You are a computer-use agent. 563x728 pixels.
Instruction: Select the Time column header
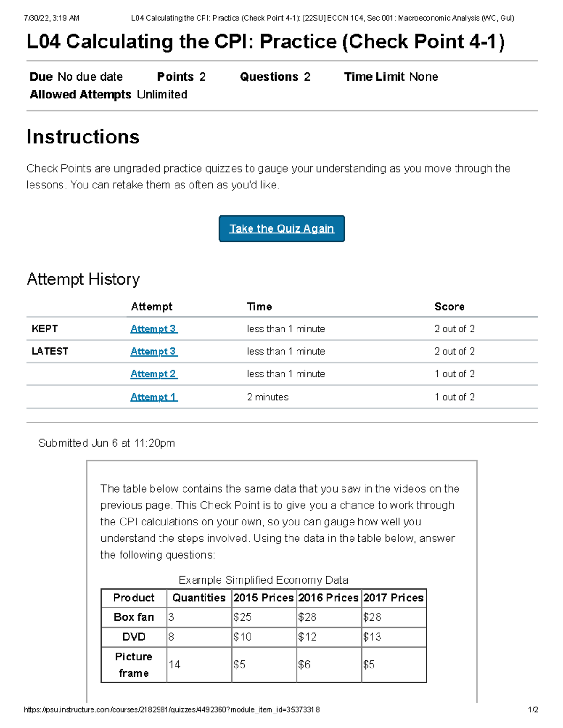pos(259,307)
